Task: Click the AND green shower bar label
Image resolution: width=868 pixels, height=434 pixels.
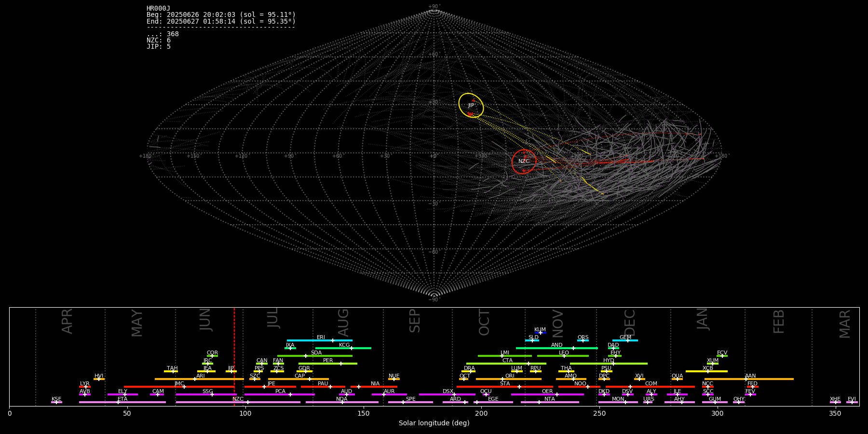Action: [557, 345]
